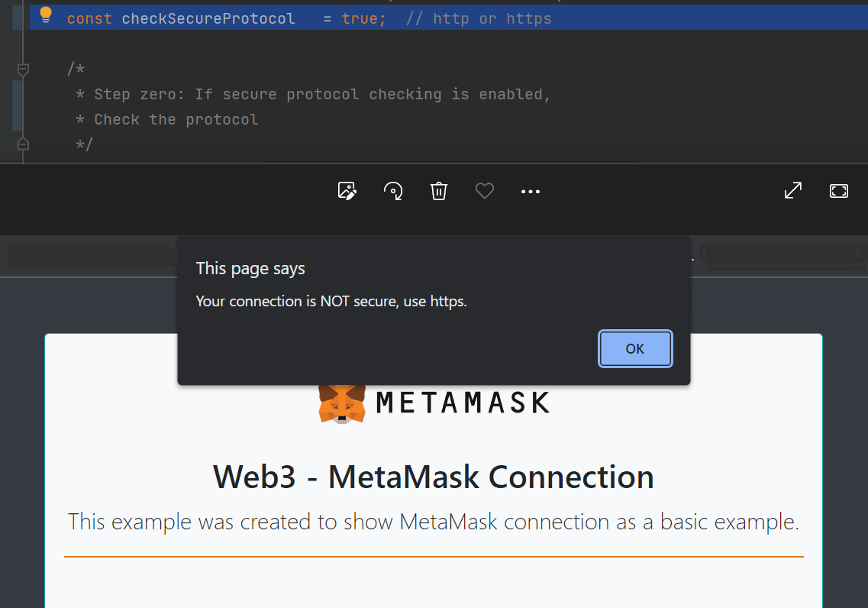Delete the item with the trash icon

[x=439, y=191]
